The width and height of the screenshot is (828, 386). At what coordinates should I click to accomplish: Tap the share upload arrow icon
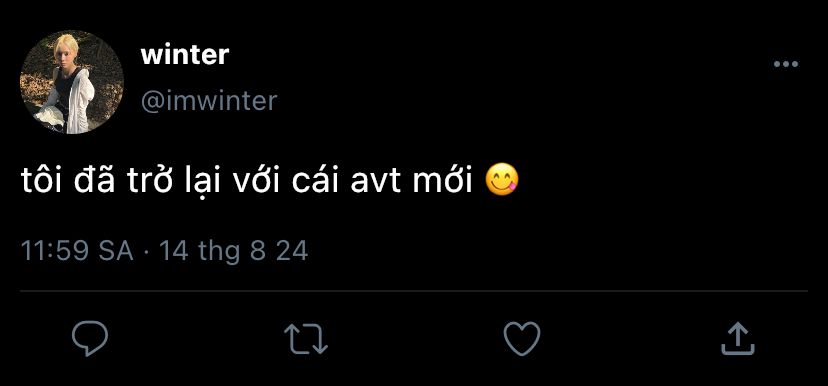click(738, 338)
